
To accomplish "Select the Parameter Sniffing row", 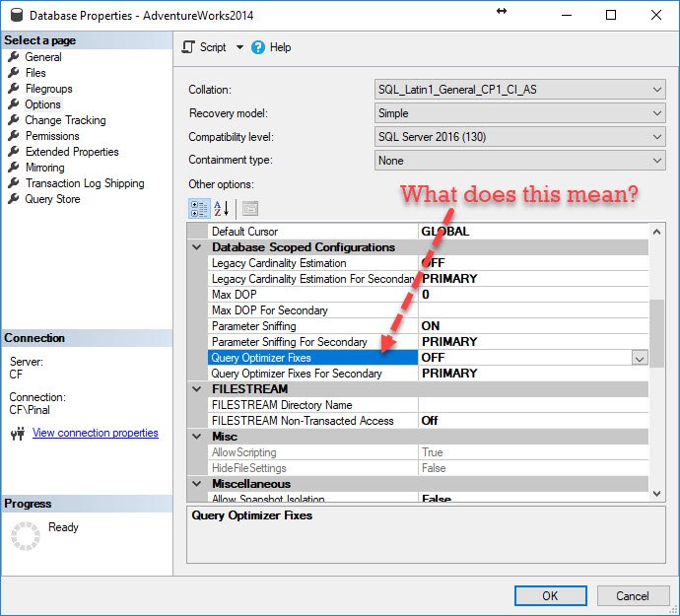I will 428,326.
